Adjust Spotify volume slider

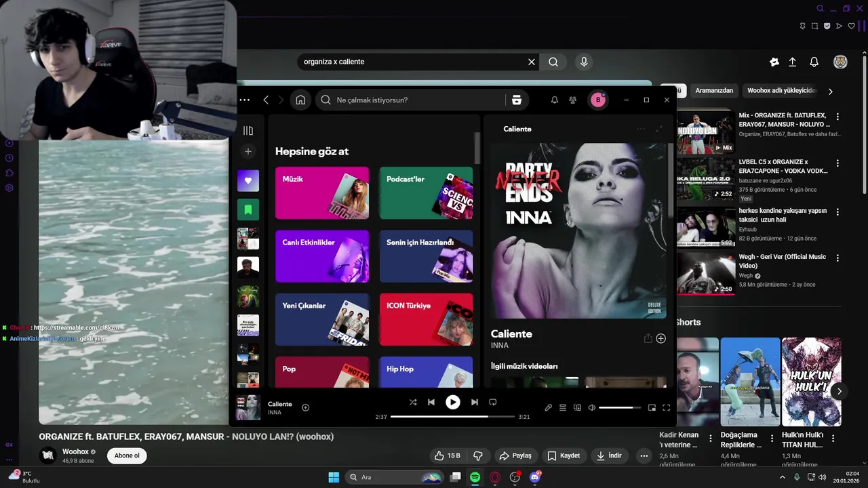[620, 407]
